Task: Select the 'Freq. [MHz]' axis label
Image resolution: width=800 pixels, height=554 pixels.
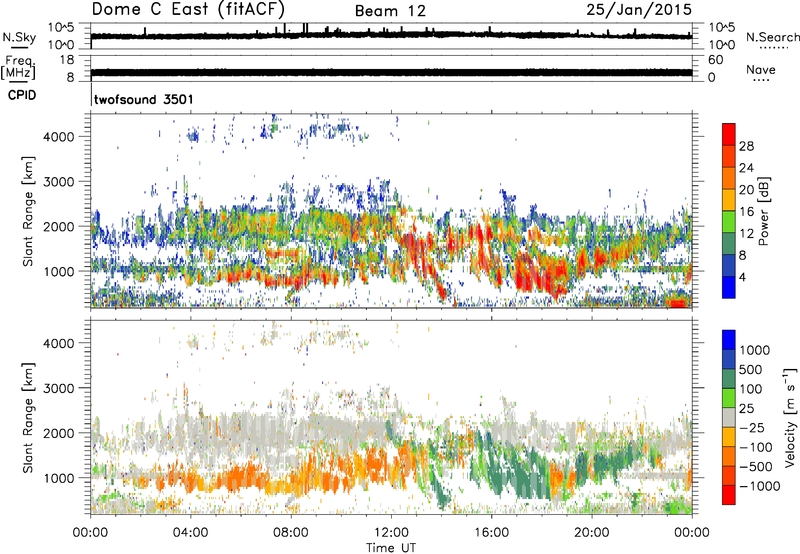Action: pyautogui.click(x=18, y=68)
